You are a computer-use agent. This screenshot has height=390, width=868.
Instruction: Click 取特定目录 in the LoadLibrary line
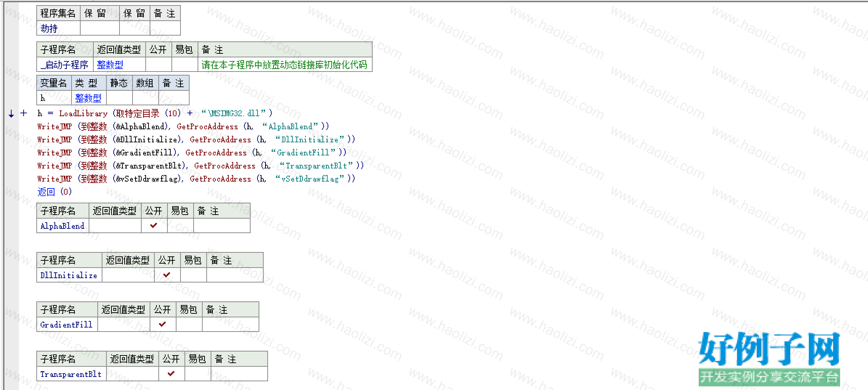coord(138,114)
